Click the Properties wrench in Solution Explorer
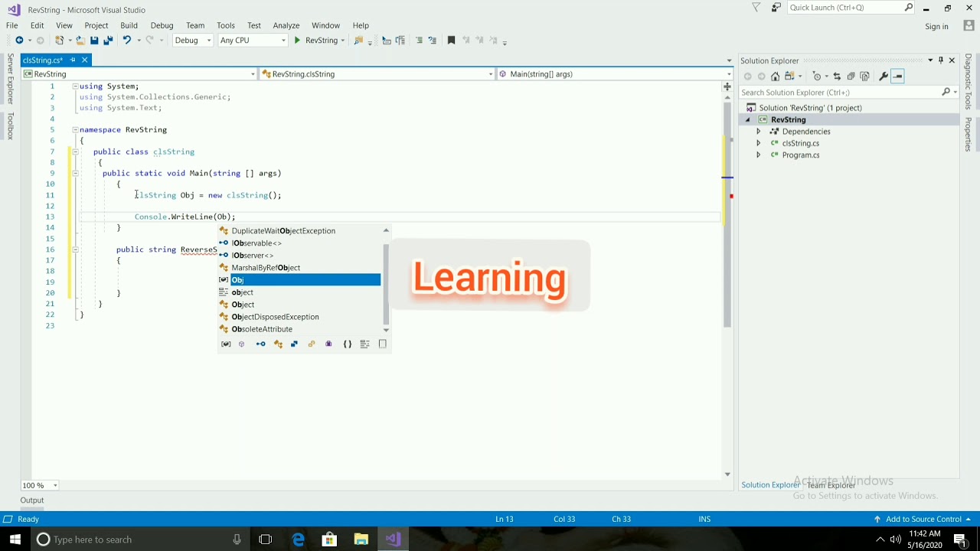980x551 pixels. point(883,77)
